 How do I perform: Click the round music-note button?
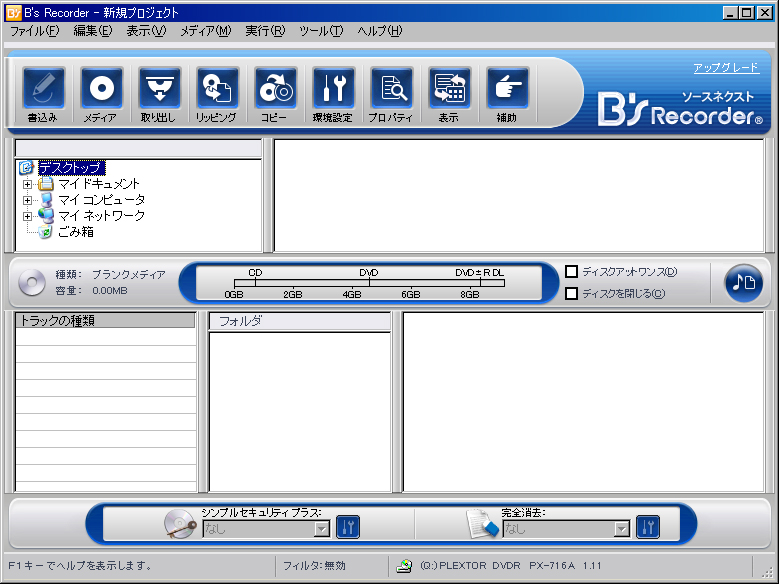coord(743,282)
